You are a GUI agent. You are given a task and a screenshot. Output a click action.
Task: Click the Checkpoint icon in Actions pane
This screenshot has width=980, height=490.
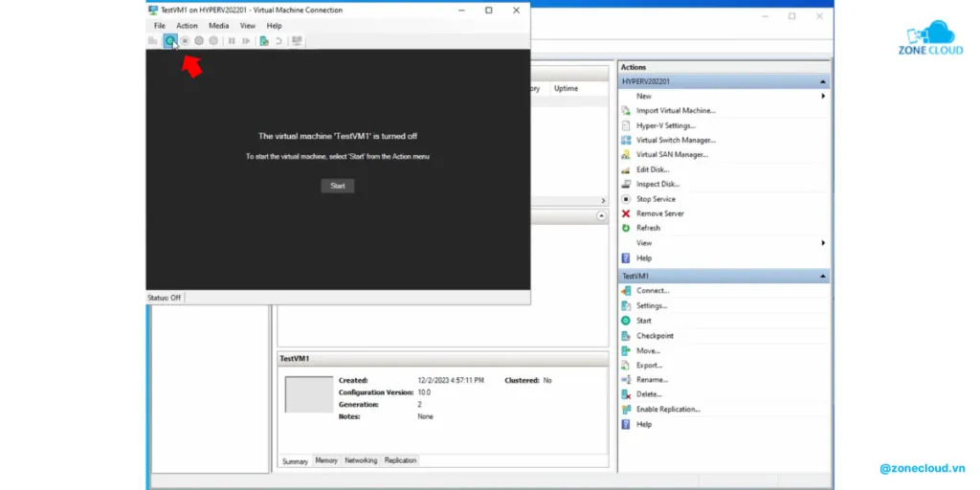tap(626, 336)
